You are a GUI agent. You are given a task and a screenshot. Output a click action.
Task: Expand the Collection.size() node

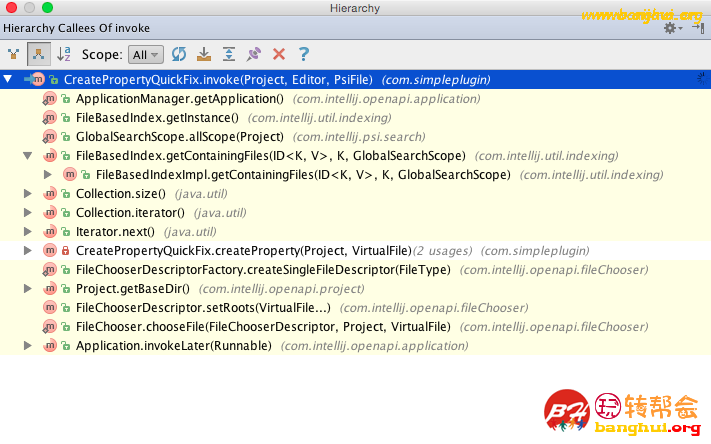pyautogui.click(x=28, y=194)
